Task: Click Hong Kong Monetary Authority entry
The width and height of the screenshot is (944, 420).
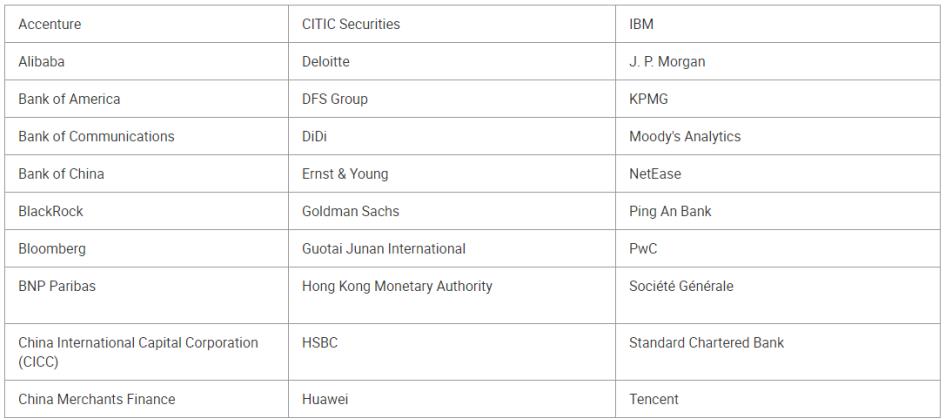Action: point(397,287)
